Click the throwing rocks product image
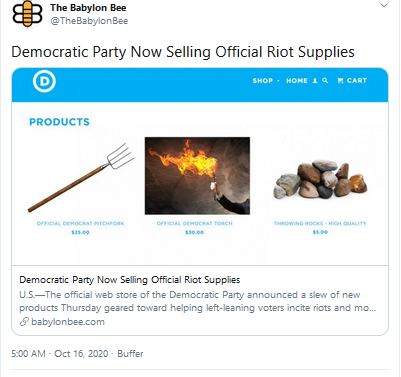 [x=320, y=179]
